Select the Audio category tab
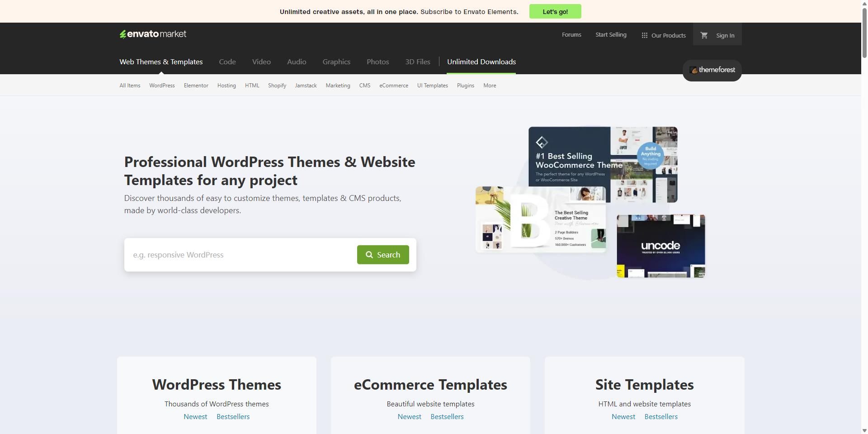 click(x=297, y=62)
